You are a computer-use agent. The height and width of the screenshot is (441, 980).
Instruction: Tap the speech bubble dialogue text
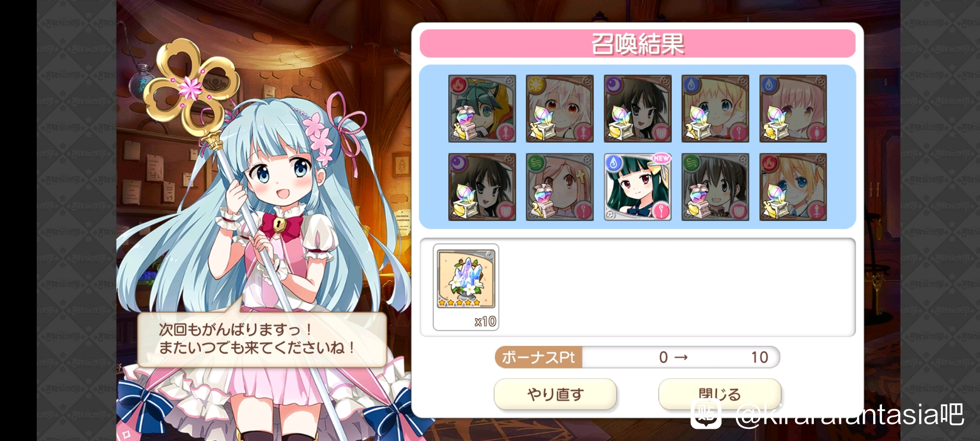click(x=257, y=339)
